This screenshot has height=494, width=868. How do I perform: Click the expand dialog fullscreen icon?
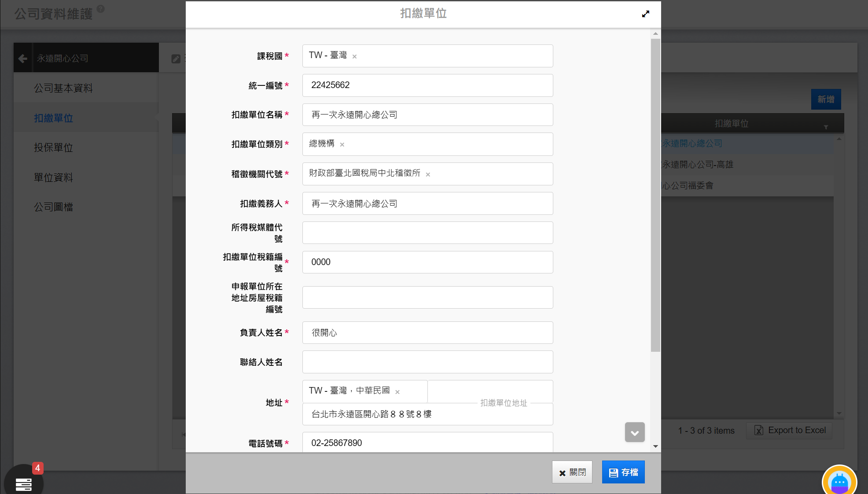click(645, 14)
